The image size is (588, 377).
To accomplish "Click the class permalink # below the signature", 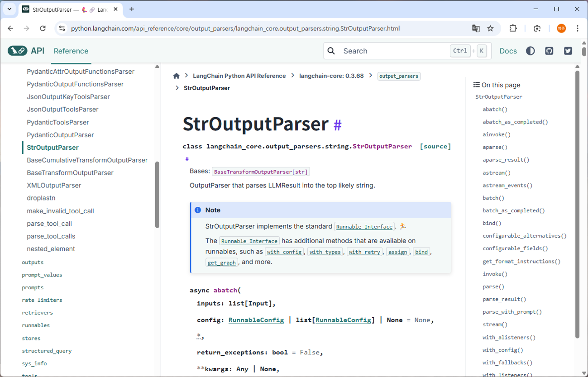I will pyautogui.click(x=187, y=159).
